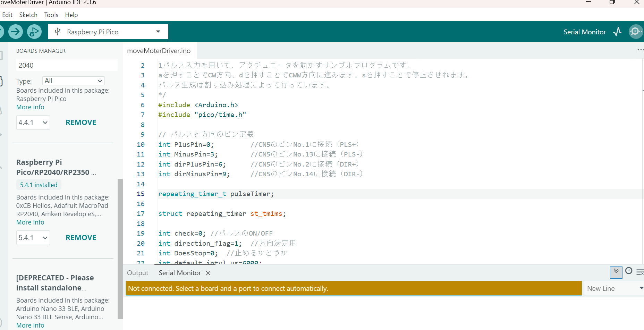Clear the serial monitor output
The width and height of the screenshot is (644, 330).
click(640, 272)
